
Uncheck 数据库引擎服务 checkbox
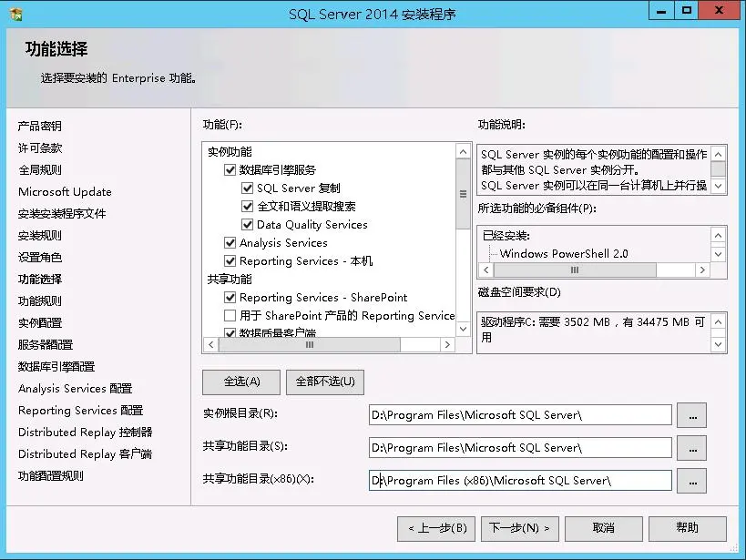point(230,170)
